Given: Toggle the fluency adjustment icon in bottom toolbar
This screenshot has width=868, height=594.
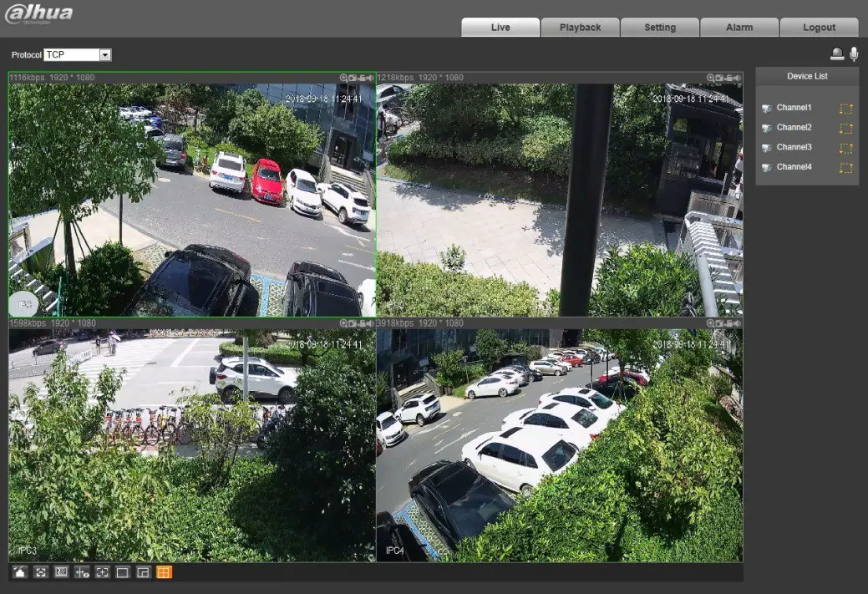Looking at the screenshot, I should click(62, 572).
